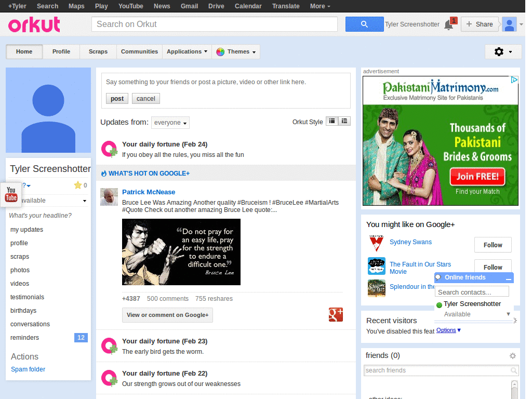Click The Fault in Our Stars icon
Screen dimensions: 532x399
tap(377, 266)
